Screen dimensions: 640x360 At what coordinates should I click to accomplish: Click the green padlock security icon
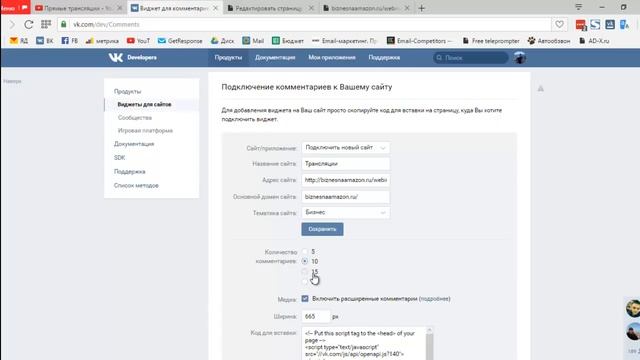coord(64,24)
